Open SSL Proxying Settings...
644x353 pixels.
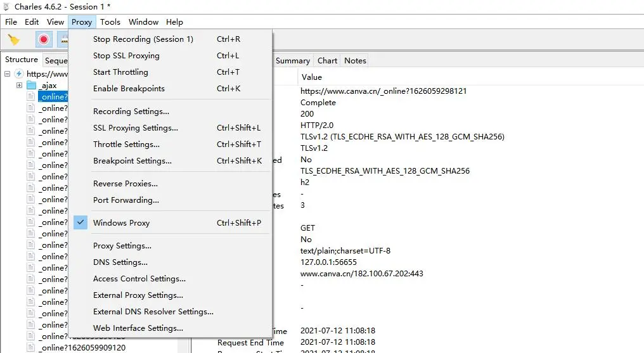[135, 128]
